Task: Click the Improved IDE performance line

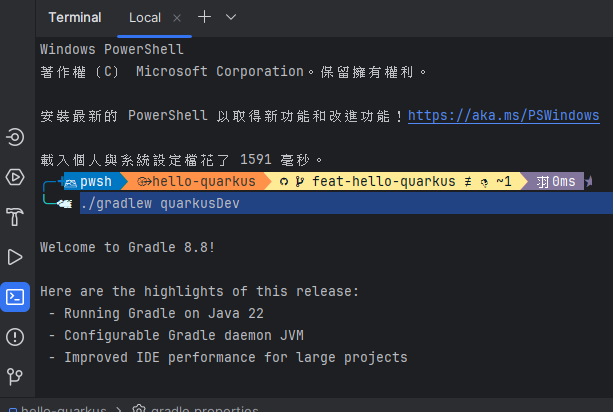Action: (236, 357)
